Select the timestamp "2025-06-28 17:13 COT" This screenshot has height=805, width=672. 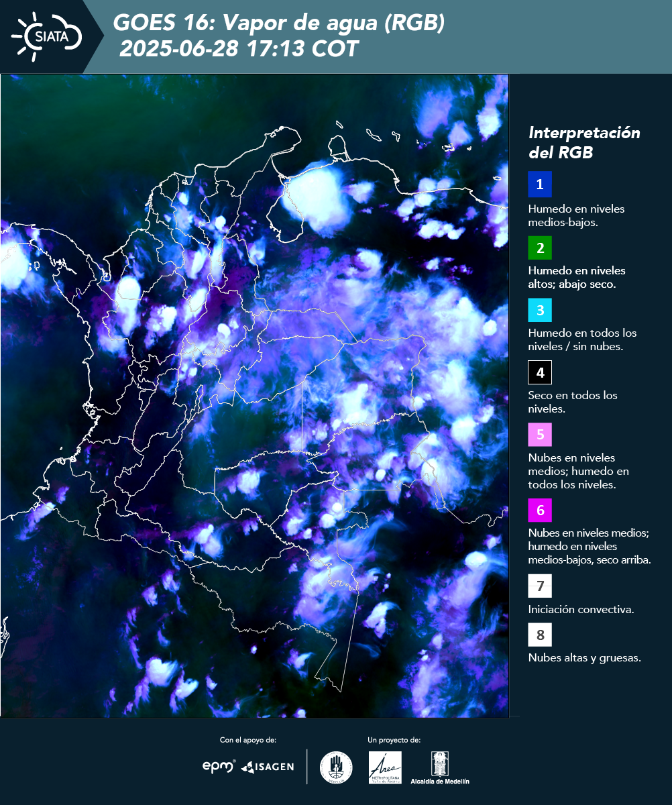[239, 49]
